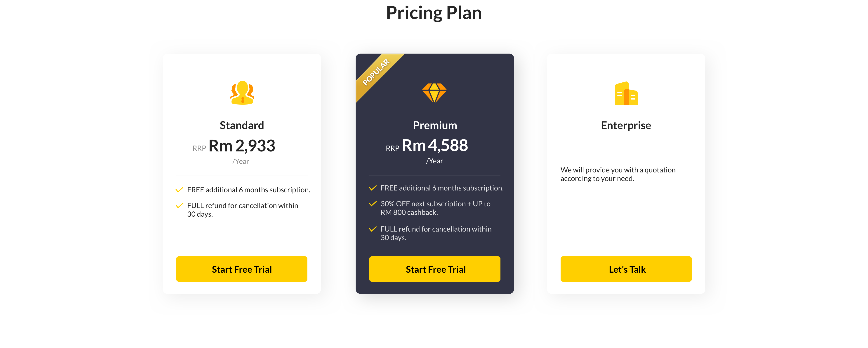Click Standard's free 6 months checkmark
Image resolution: width=868 pixels, height=348 pixels.
point(179,190)
